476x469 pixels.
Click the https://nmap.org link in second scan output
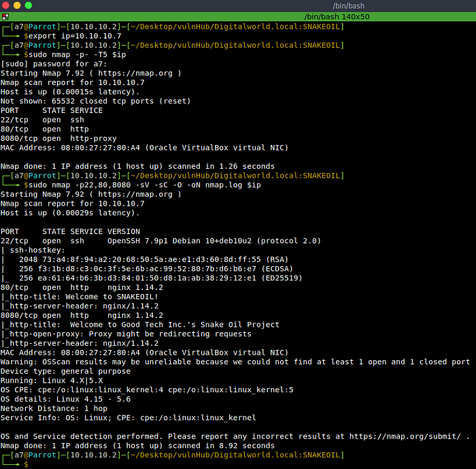[141, 193]
